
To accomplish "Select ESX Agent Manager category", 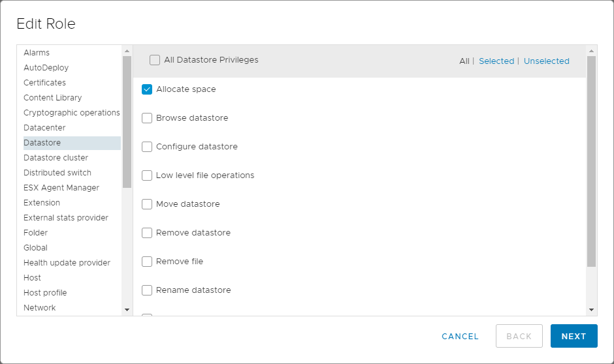I will (61, 188).
